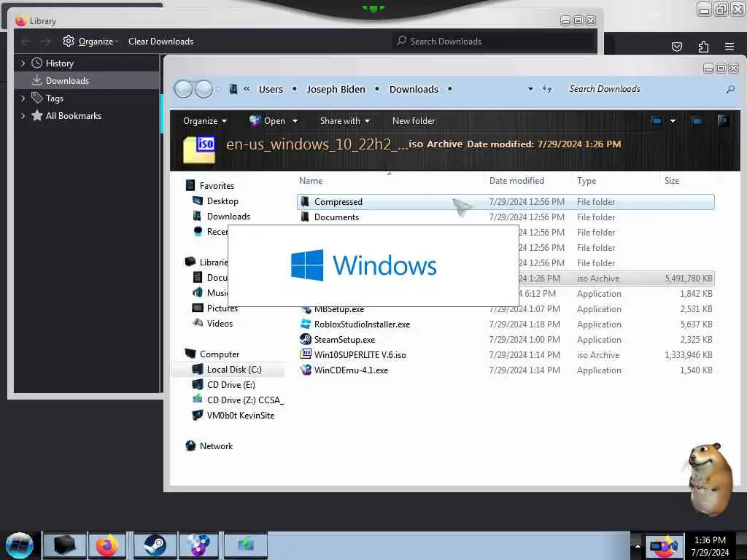Viewport: 747px width, 560px height.
Task: Click the help icon in Explorer toolbar
Action: 723,121
